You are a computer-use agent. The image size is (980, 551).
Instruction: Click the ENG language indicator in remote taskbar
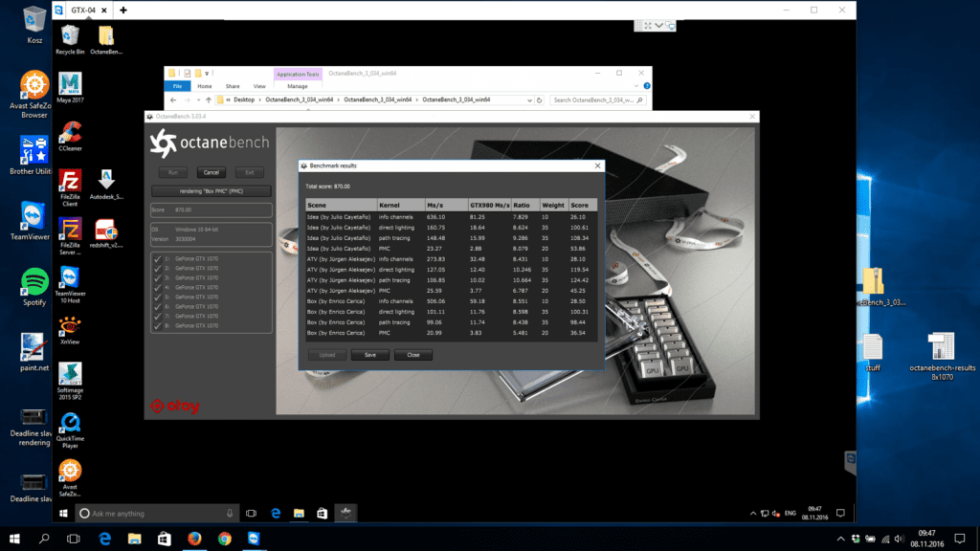790,514
